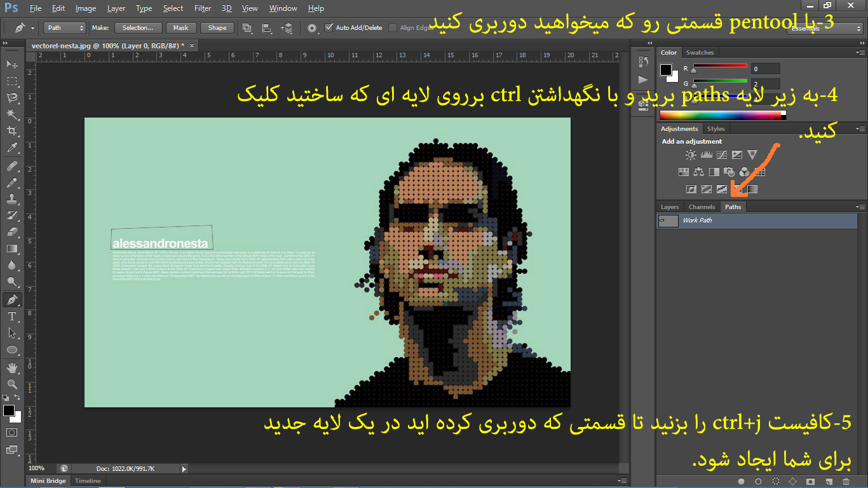Open the path arrangement dropdown
The height and width of the screenshot is (488, 868).
[x=287, y=28]
